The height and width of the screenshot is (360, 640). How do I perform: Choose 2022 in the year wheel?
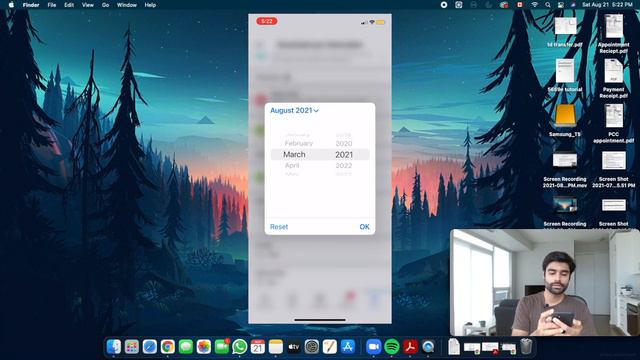click(344, 165)
